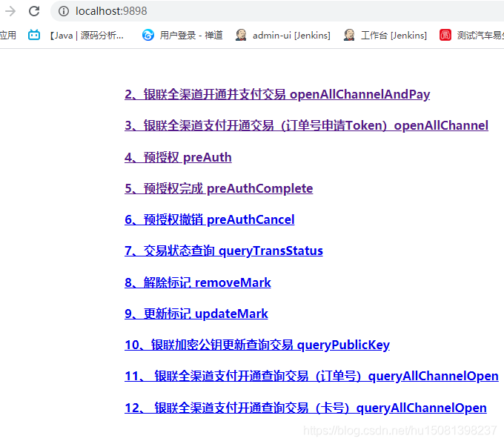This screenshot has width=504, height=444.
Task: Open link 11 queryAllChannelOpen (订单号)
Action: 311,376
